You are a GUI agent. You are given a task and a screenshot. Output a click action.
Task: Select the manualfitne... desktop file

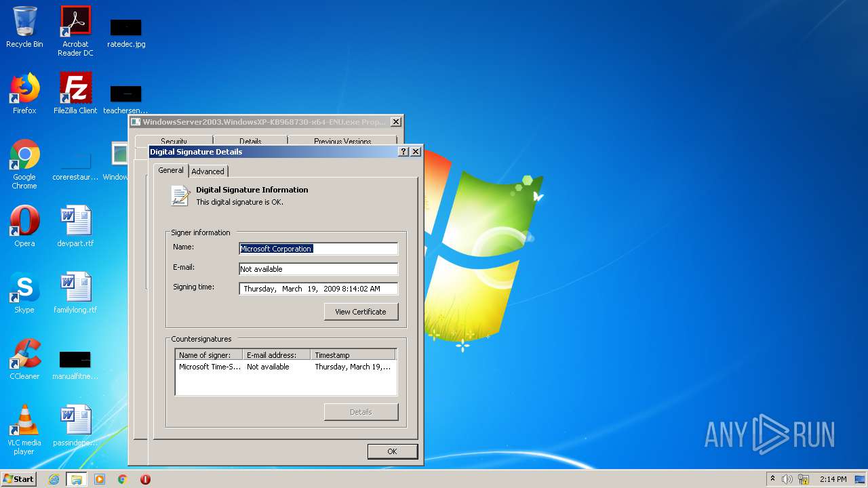pyautogui.click(x=75, y=365)
